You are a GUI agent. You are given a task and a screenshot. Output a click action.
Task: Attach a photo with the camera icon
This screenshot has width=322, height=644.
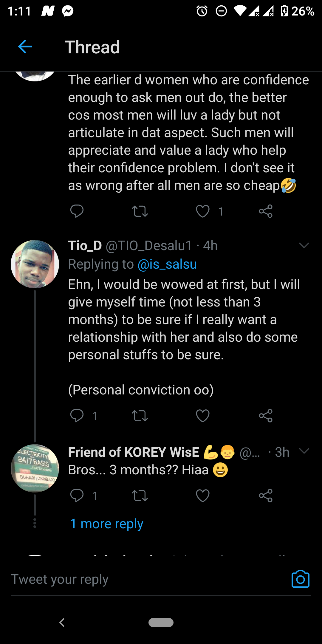(x=300, y=579)
